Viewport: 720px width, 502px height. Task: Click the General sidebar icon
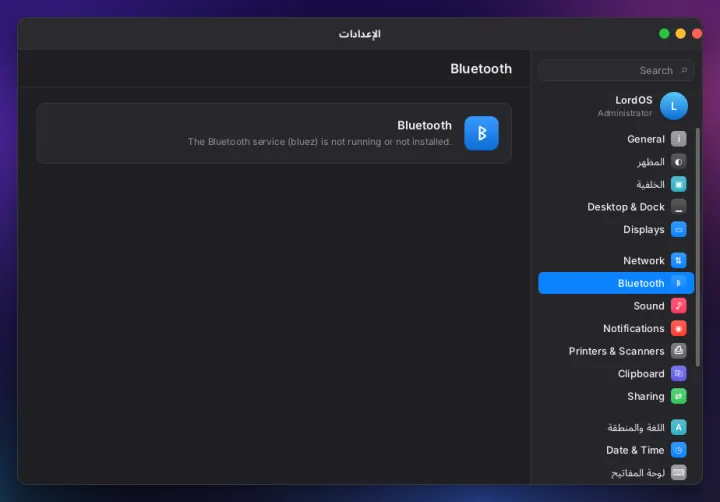678,139
